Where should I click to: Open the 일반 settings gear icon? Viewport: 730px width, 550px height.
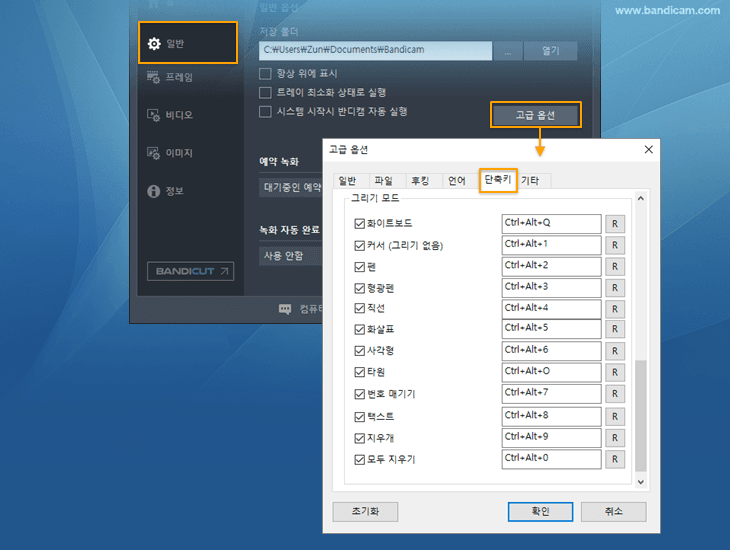154,43
